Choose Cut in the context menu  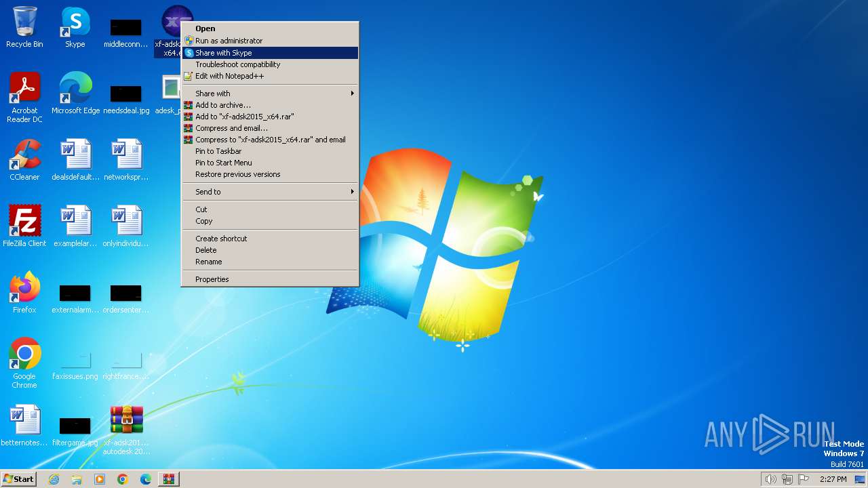coord(270,209)
